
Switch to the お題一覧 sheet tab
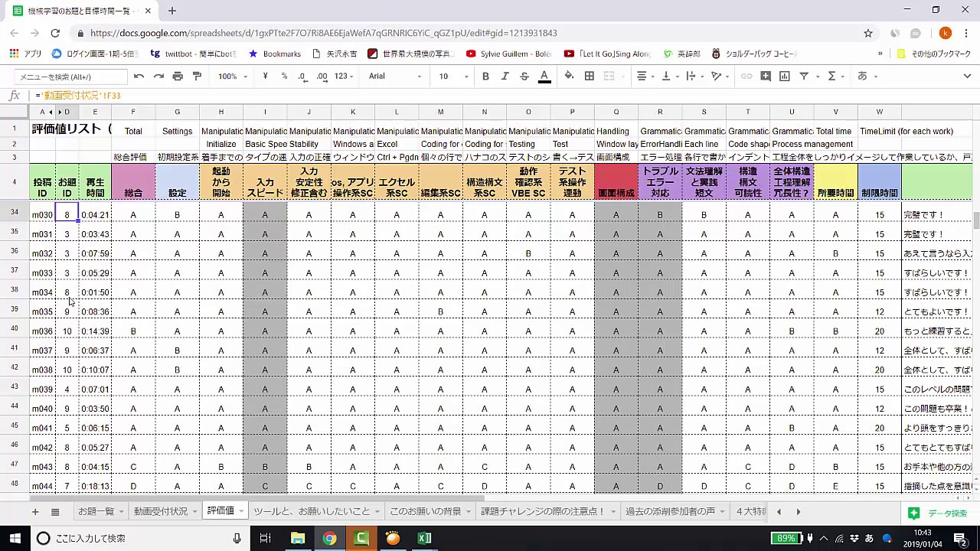(96, 511)
